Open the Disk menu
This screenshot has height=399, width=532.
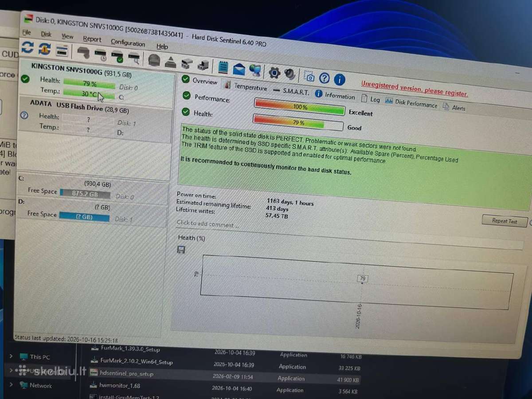[x=46, y=34]
